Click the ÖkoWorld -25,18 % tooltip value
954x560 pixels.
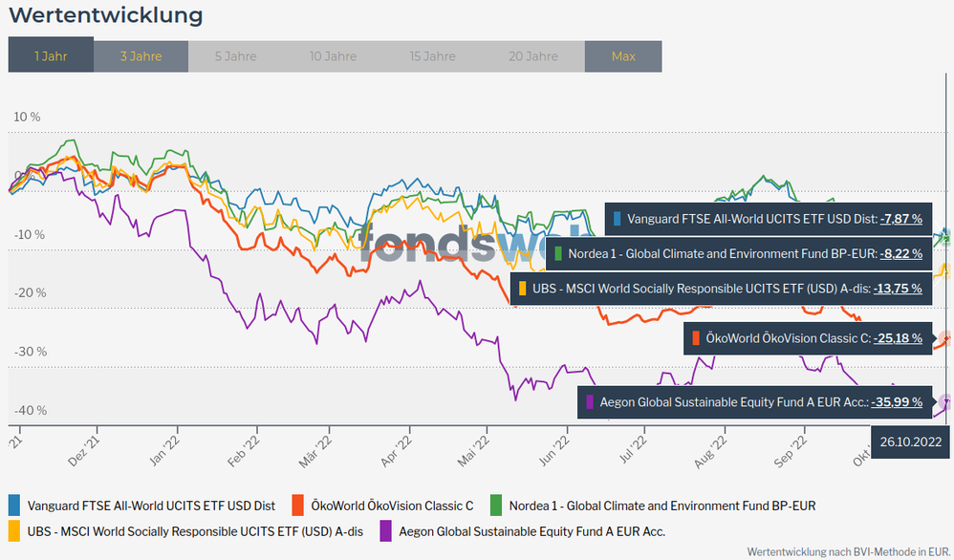(900, 338)
